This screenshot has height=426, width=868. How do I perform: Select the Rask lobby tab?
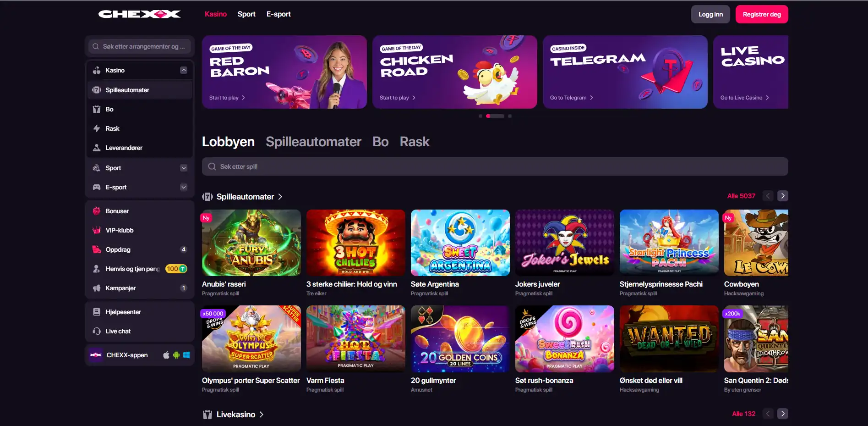click(x=415, y=142)
